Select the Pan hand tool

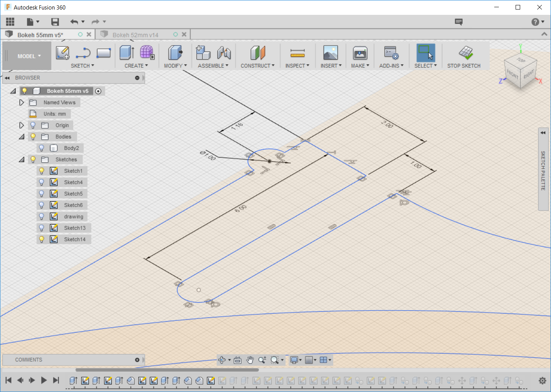click(250, 360)
